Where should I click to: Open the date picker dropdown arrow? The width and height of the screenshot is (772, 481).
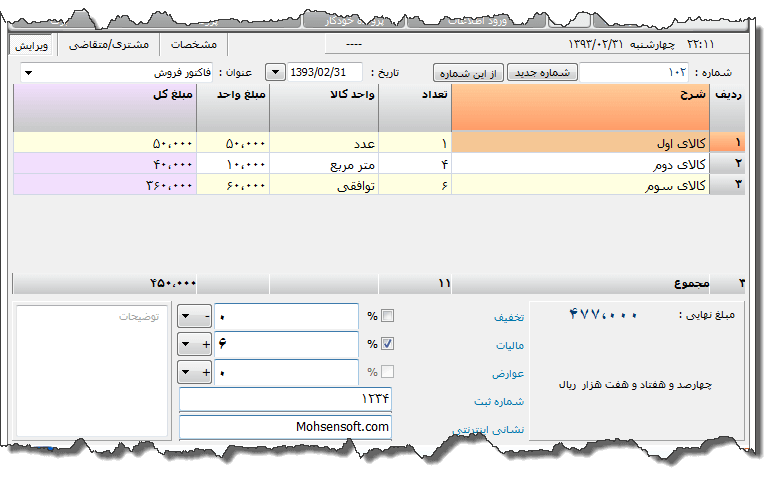click(275, 73)
